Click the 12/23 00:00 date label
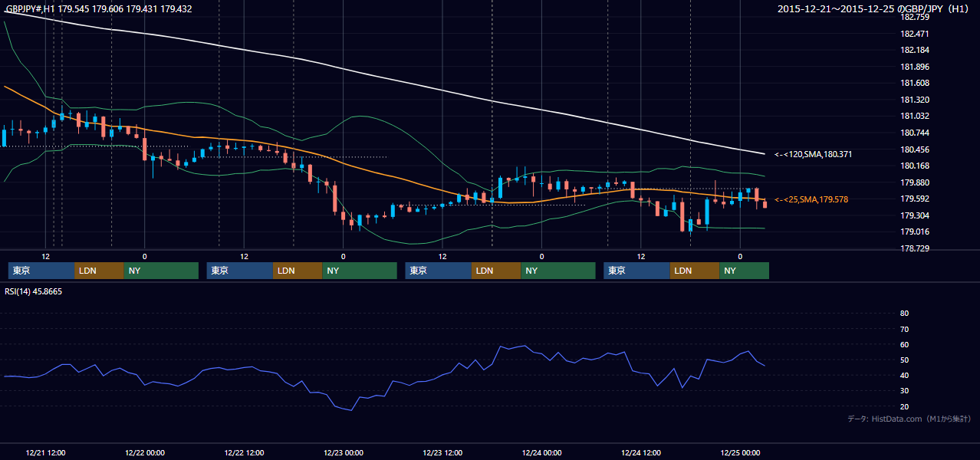980x460 pixels. [x=344, y=452]
